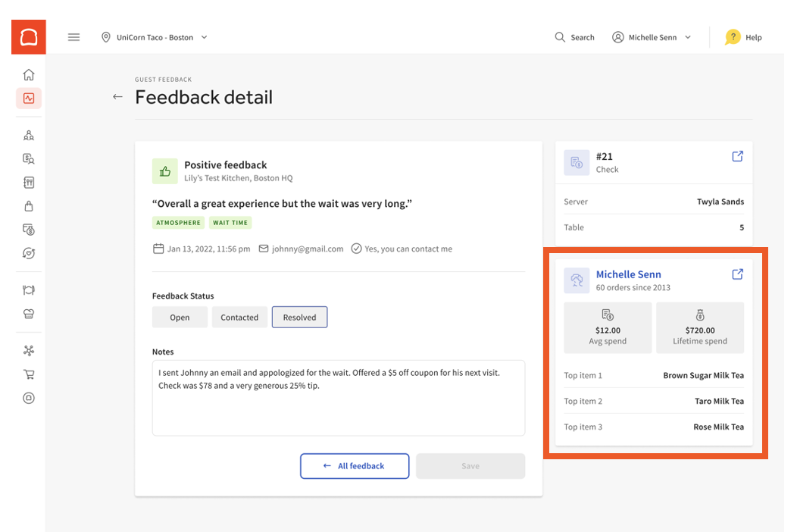Open Help from the top bar
This screenshot has height=532, width=797.
(743, 36)
